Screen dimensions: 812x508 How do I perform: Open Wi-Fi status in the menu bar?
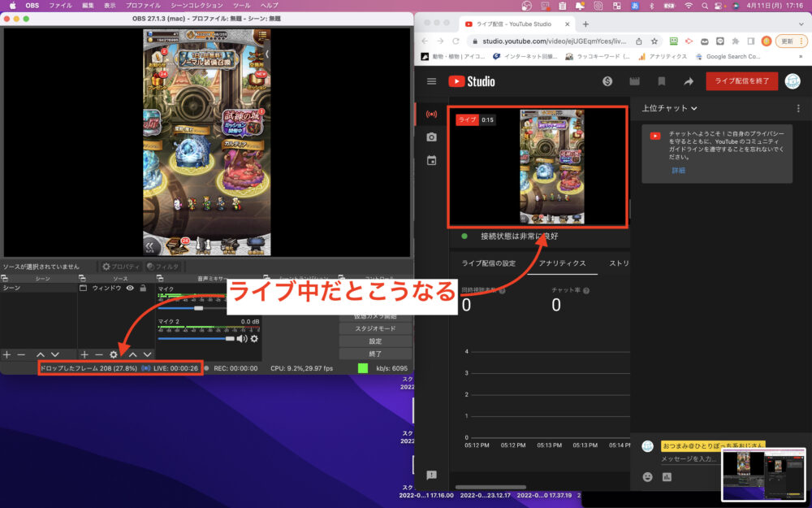689,6
